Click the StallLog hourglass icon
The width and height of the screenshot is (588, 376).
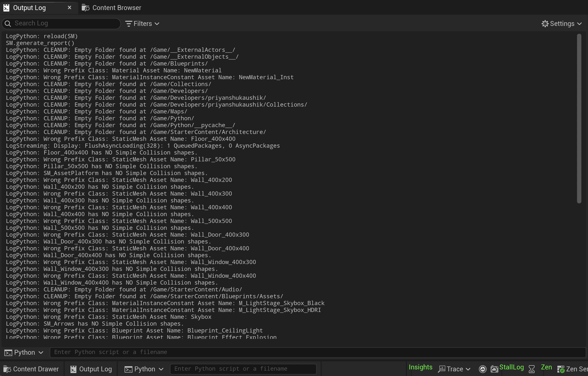tap(531, 369)
